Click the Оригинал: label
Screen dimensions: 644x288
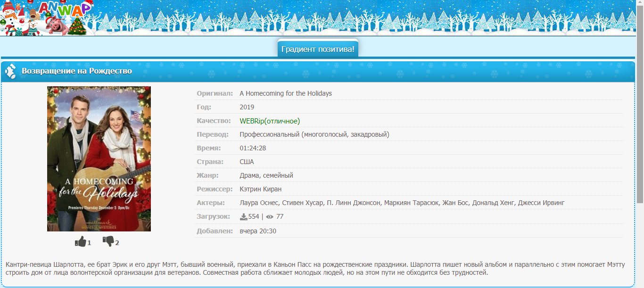point(215,93)
